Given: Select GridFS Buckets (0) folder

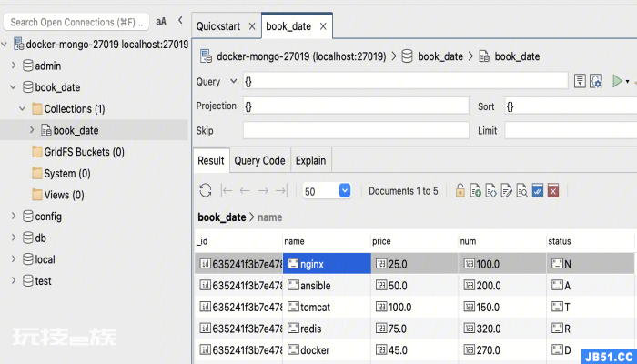Looking at the screenshot, I should pyautogui.click(x=78, y=152).
